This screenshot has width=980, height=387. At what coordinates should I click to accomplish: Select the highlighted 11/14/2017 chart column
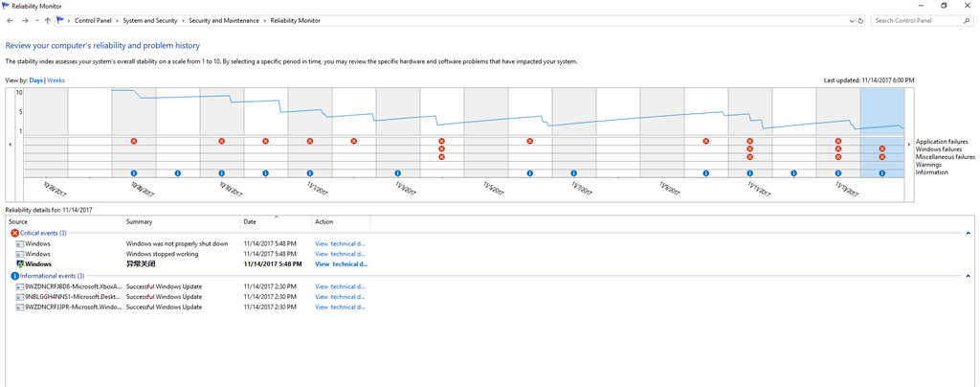(881, 132)
